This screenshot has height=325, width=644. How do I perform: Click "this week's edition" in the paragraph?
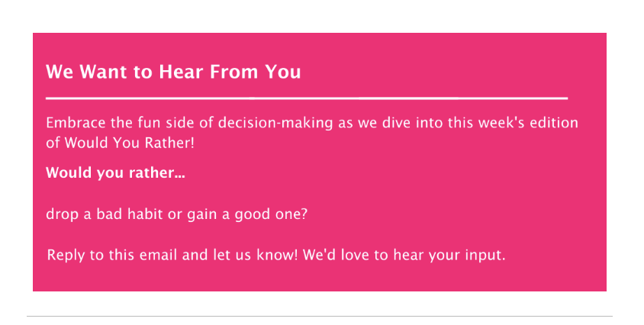[513, 123]
